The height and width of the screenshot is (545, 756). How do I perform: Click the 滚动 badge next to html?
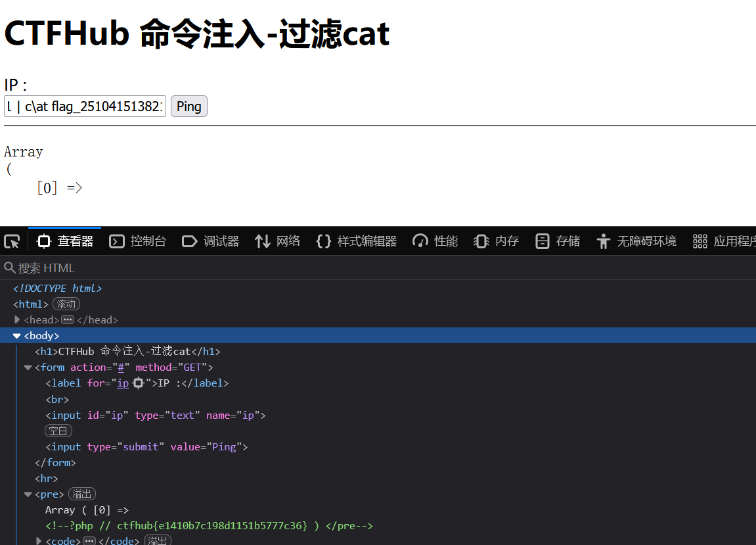66,304
